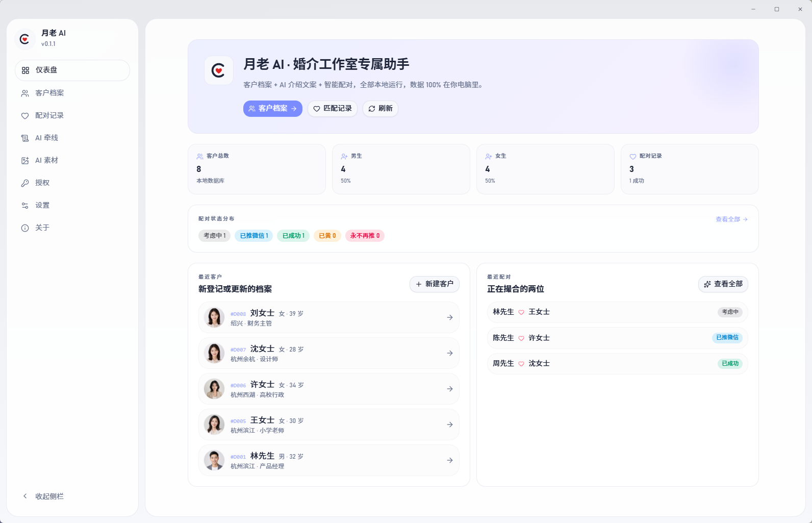812x523 pixels.
Task: Click the heart icon beside sidebar 配对记录
Action: point(25,116)
